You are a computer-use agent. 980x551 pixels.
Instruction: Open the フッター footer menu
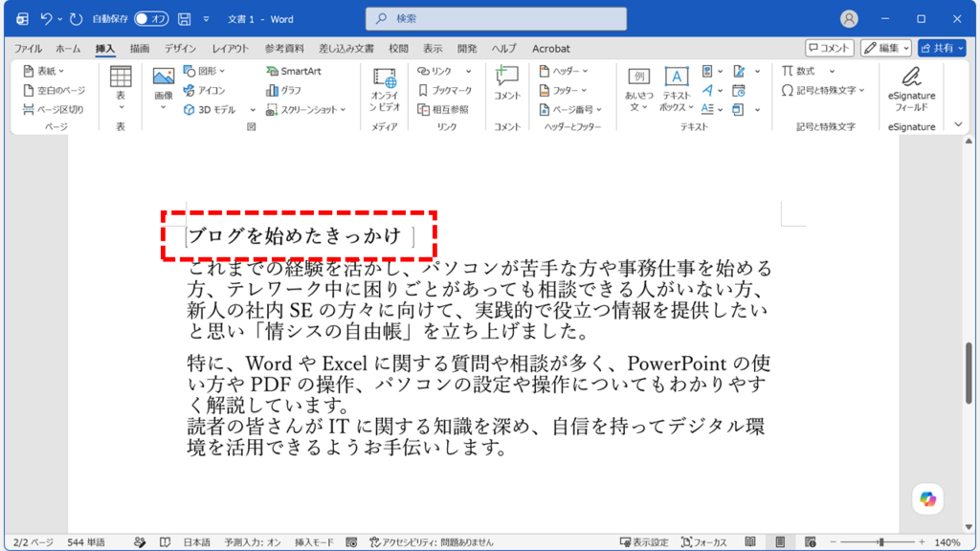coord(563,91)
